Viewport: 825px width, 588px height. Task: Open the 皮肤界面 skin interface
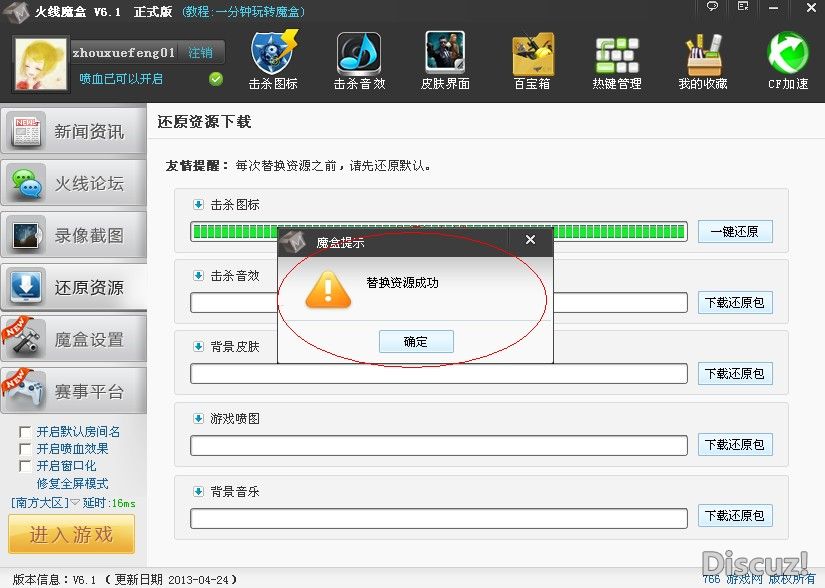point(445,61)
